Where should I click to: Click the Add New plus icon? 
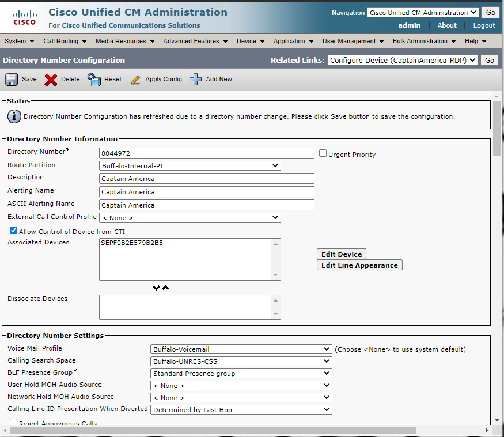pos(195,80)
